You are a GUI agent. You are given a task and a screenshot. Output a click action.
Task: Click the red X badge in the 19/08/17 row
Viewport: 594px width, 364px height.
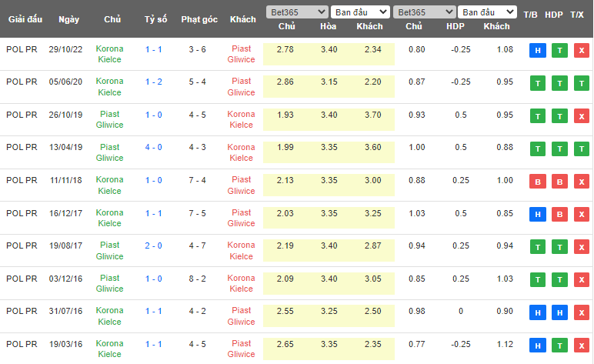coord(581,247)
